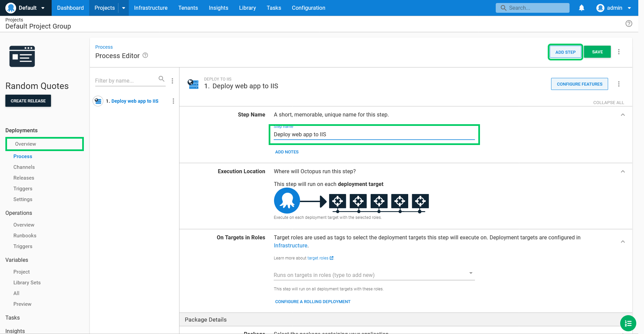This screenshot has width=644, height=334.
Task: Open Deployments Settings in sidebar
Action: (23, 199)
